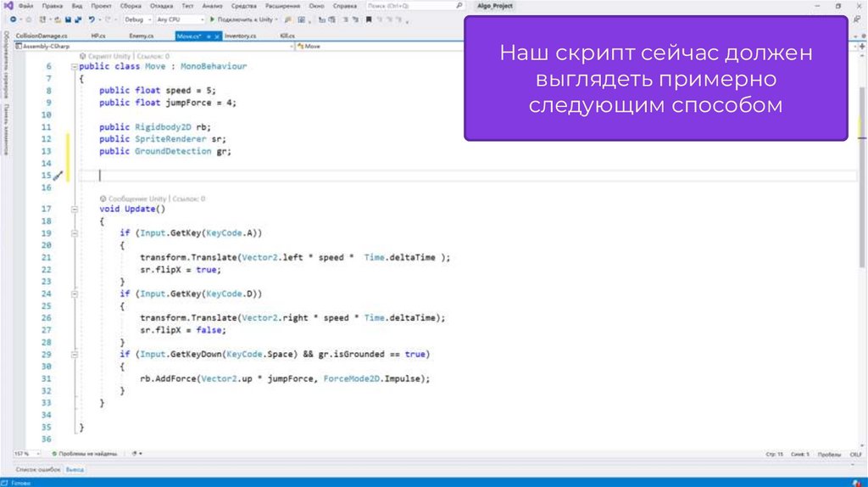The image size is (868, 487).
Task: Switch to the HP.cs tab
Action: click(98, 36)
